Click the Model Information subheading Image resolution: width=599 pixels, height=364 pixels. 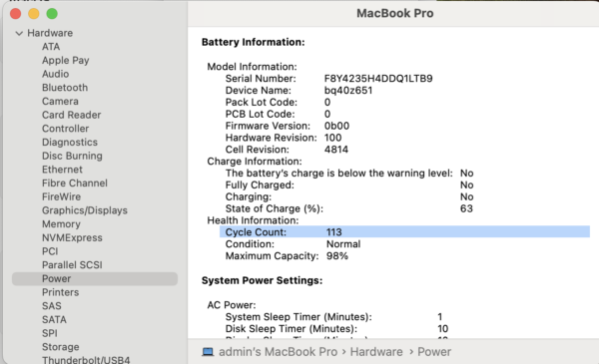coord(252,67)
